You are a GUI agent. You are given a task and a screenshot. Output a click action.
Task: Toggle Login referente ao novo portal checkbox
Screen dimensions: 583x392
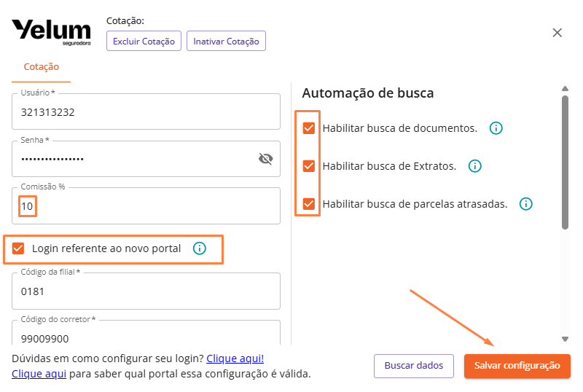click(19, 248)
